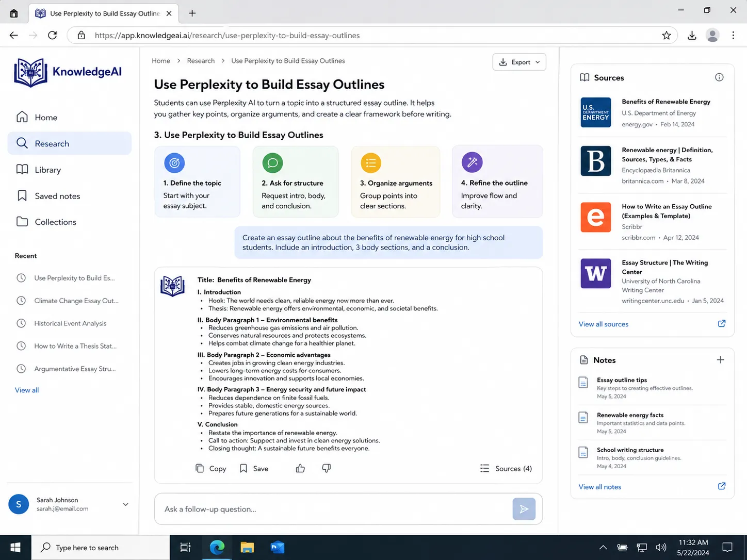Show Sources (4) for the response
747x560 pixels.
point(506,469)
